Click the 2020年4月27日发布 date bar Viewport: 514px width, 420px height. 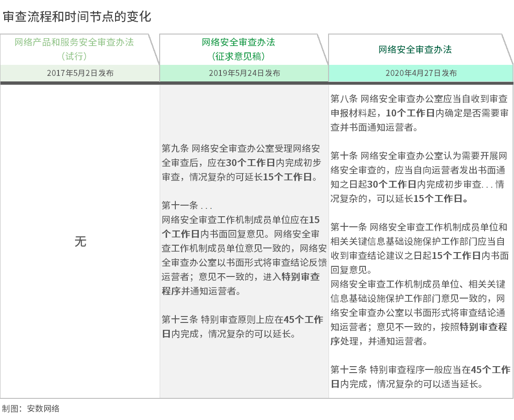[x=421, y=73]
